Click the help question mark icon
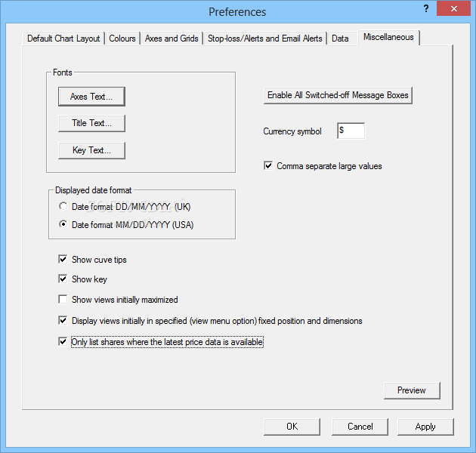The height and width of the screenshot is (453, 476). click(x=426, y=8)
